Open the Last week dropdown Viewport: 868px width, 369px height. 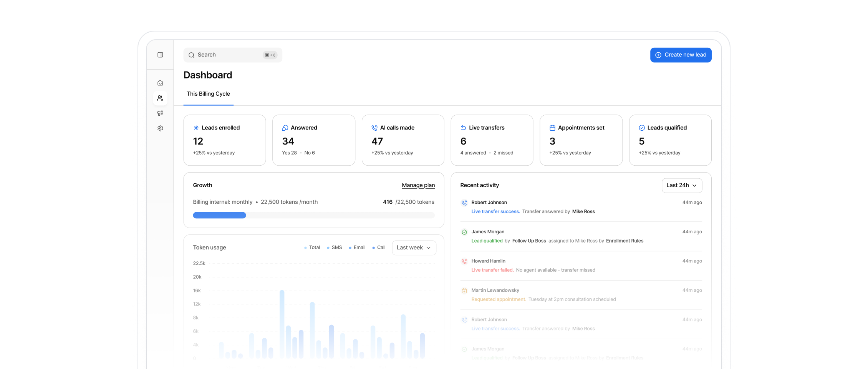click(x=414, y=248)
